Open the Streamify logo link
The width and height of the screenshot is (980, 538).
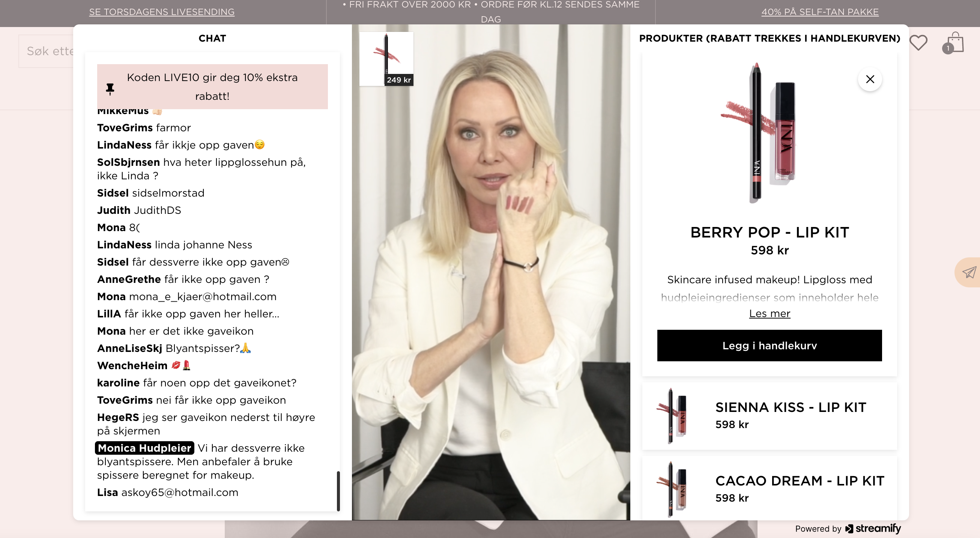tap(873, 529)
